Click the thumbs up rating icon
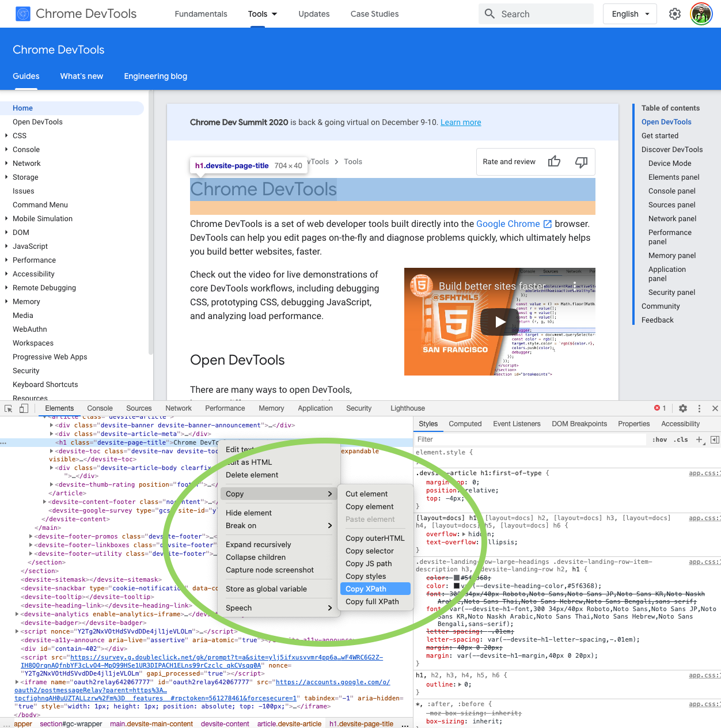 554,162
